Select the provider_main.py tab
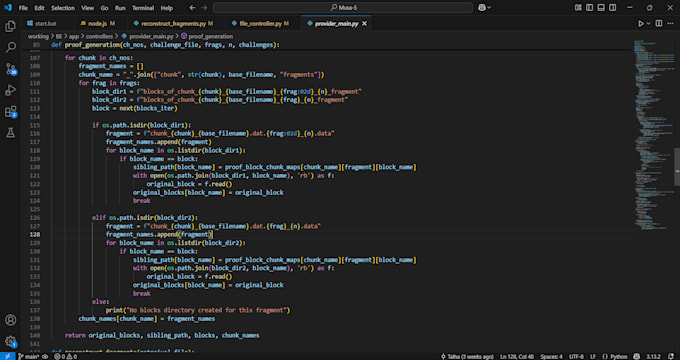 [337, 23]
